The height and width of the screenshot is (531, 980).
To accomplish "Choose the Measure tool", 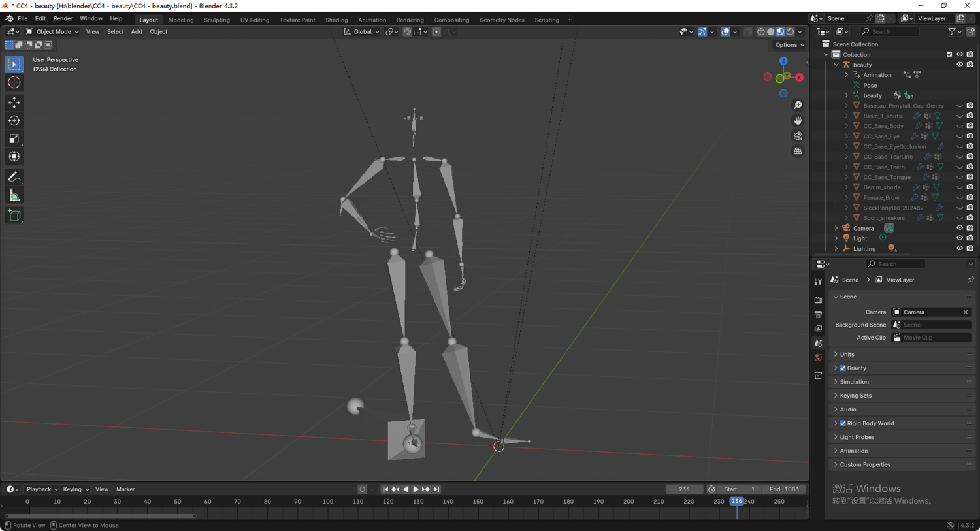I will tap(14, 195).
